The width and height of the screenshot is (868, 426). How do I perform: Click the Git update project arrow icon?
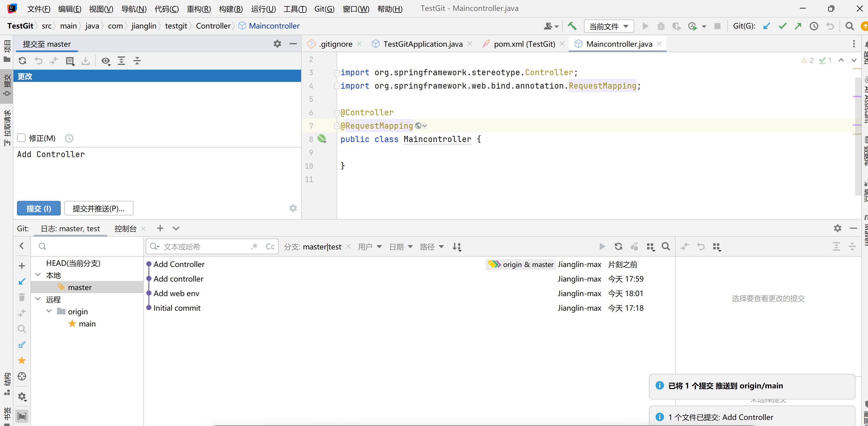[x=767, y=26]
